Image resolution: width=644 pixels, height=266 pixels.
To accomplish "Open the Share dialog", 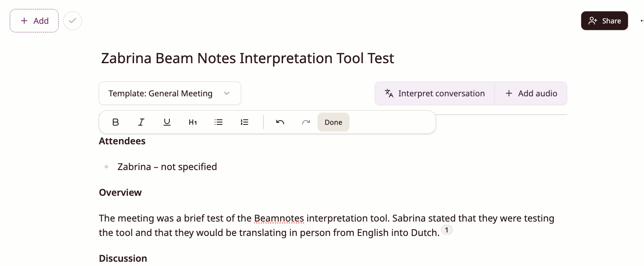I will coord(604,21).
